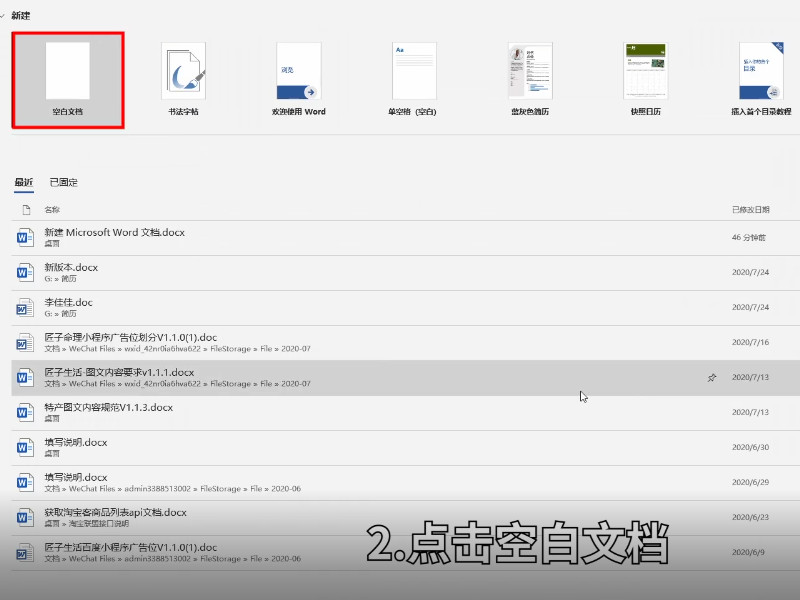Open the 插入首个目录教程 template

point(761,80)
